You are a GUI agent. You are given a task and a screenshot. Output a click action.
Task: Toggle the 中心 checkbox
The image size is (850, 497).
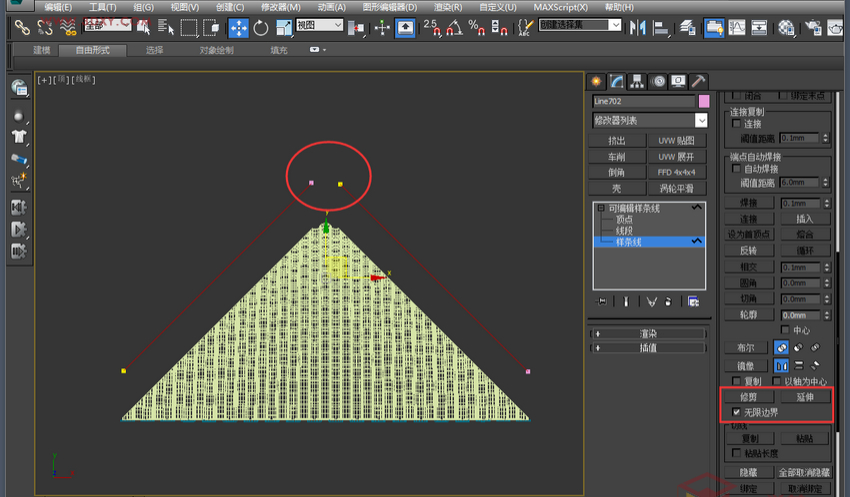(785, 330)
